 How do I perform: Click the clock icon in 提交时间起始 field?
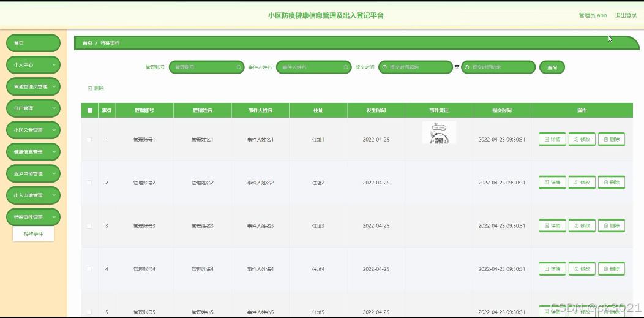click(x=384, y=67)
